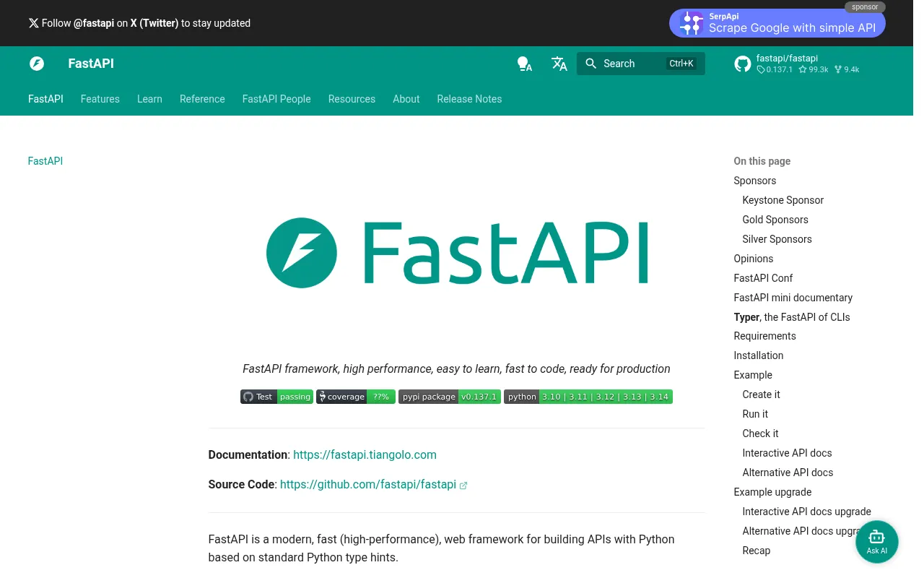Open the Ask AI chat button

877,542
